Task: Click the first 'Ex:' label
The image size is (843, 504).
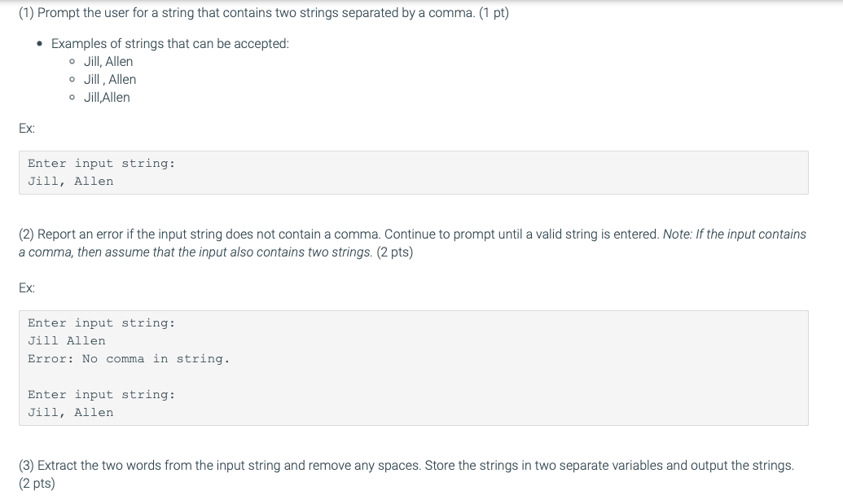Action: tap(27, 129)
